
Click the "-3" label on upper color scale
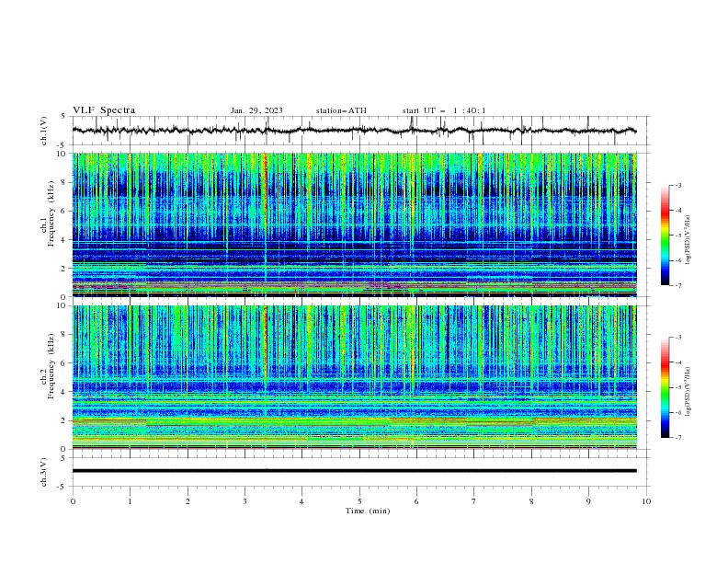click(x=678, y=185)
